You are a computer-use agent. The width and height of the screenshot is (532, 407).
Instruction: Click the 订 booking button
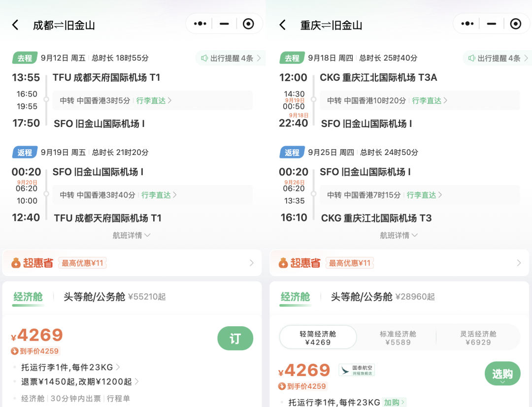(x=235, y=339)
